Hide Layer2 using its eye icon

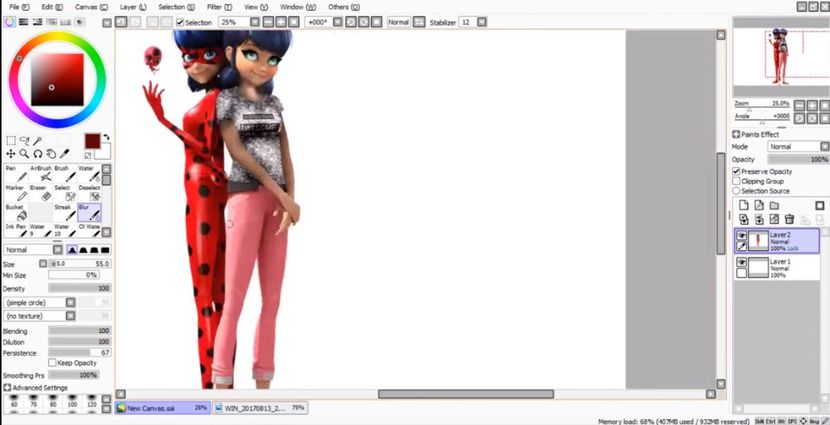pyautogui.click(x=742, y=235)
